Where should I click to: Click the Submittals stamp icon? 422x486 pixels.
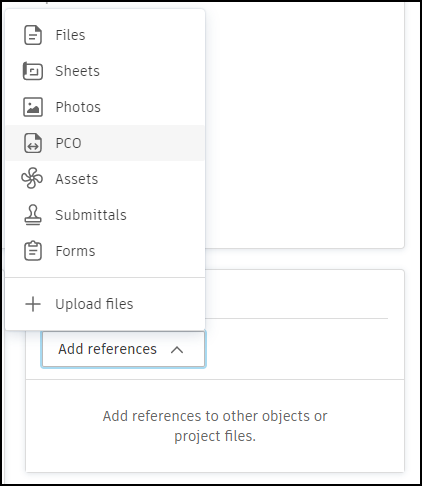coord(33,215)
